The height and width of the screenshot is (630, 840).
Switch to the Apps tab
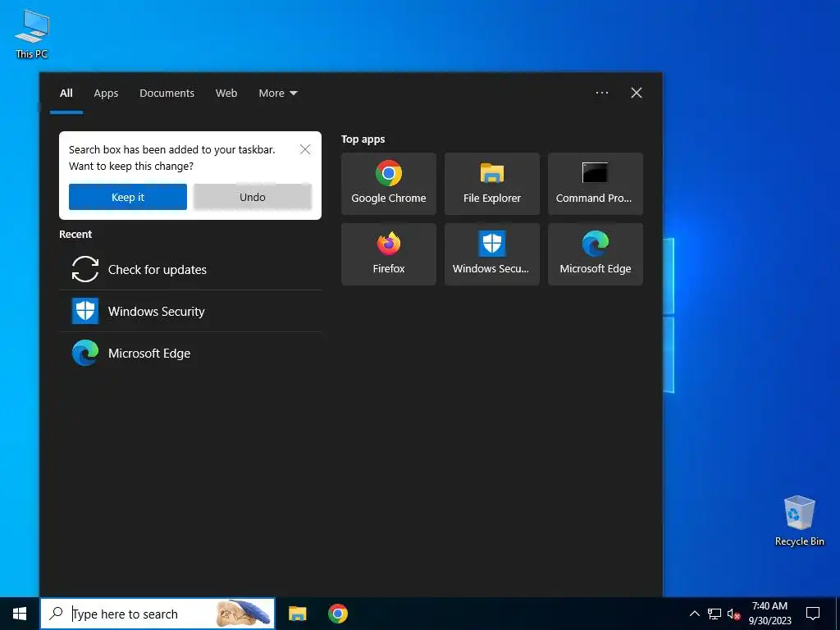[x=106, y=94]
